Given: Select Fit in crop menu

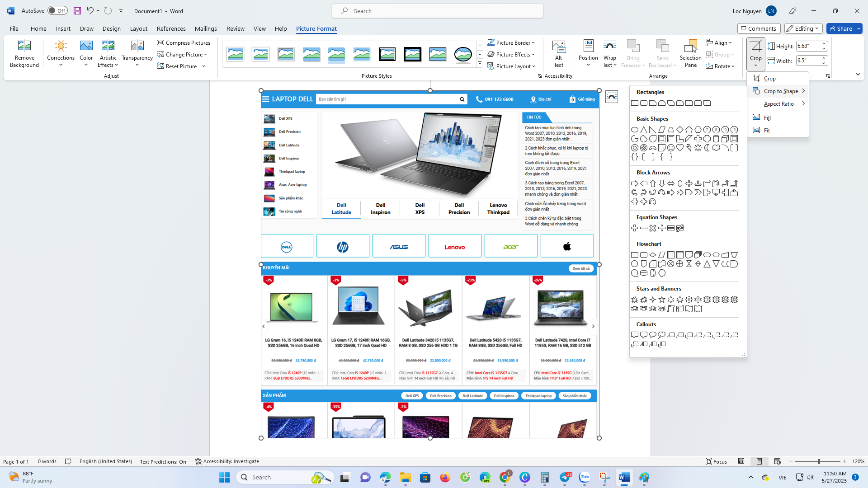Looking at the screenshot, I should [778, 130].
